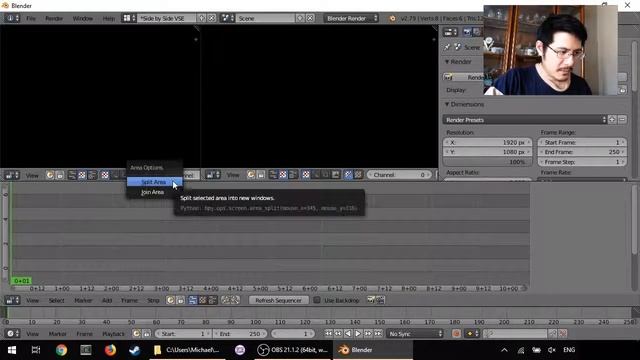Open editor type selector of the sequencer

point(12,300)
